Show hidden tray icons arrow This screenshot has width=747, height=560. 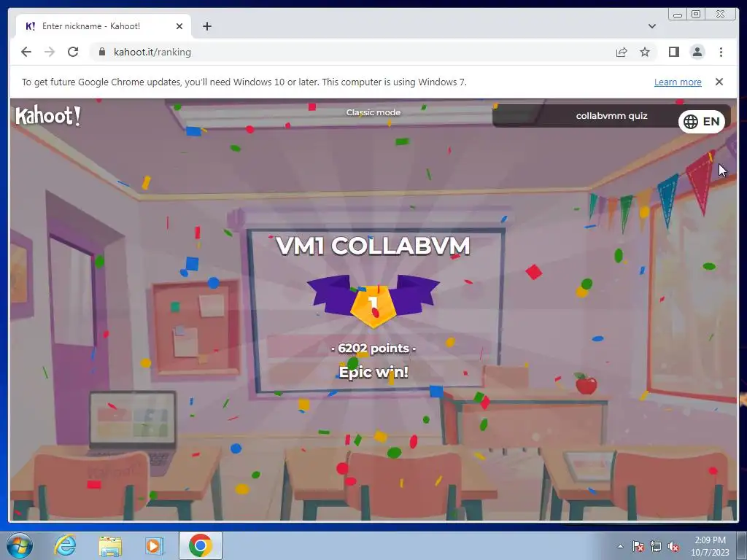tap(620, 546)
